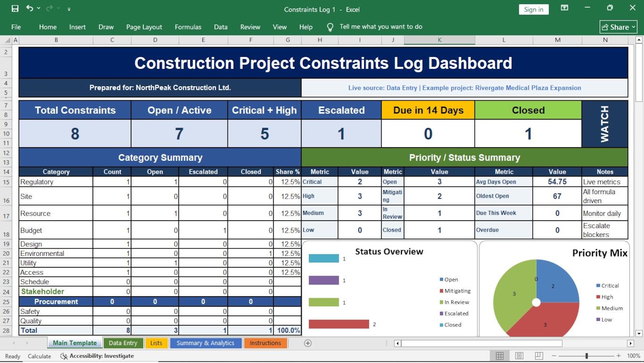Click Accessibility: Investigate in status bar

(97, 356)
